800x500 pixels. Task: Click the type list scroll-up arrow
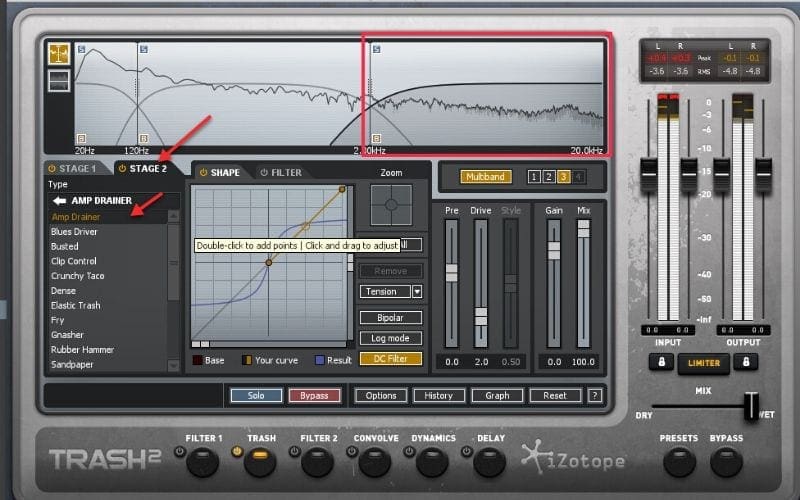(x=173, y=216)
